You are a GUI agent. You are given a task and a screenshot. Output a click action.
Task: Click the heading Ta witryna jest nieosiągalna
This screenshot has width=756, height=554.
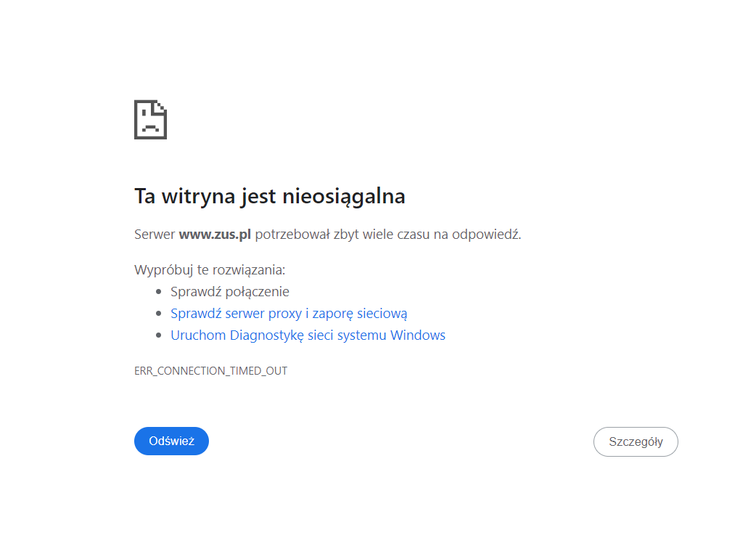(x=269, y=195)
